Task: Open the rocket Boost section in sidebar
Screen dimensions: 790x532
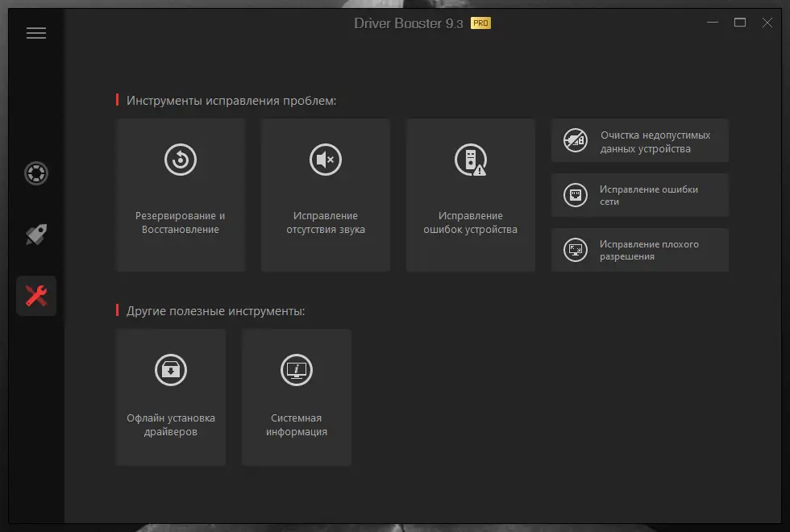Action: [36, 235]
